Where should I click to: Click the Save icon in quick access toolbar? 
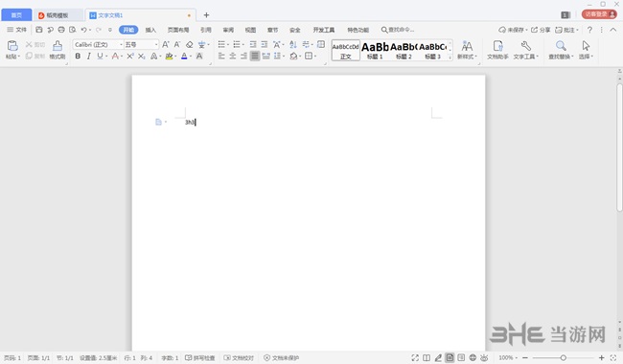click(39, 30)
